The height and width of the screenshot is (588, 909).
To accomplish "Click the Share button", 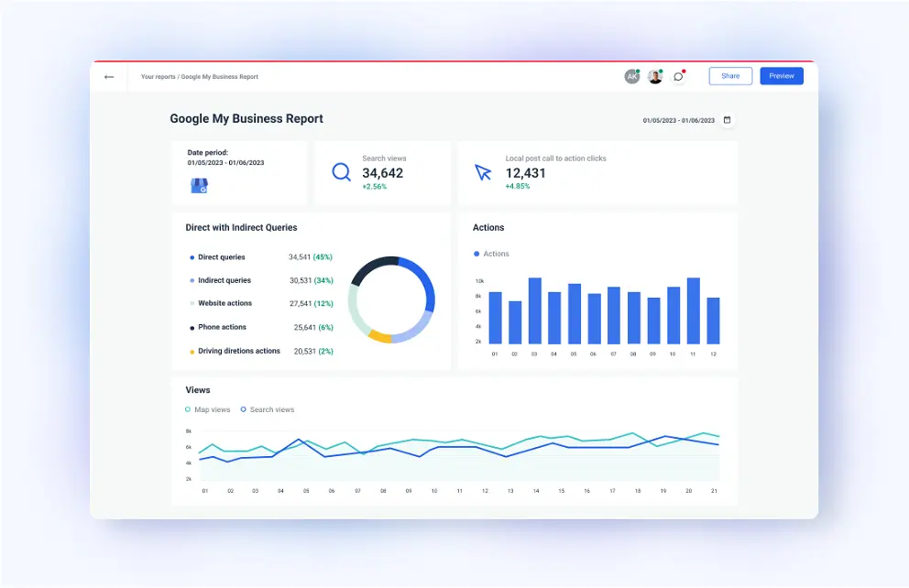I will [730, 76].
